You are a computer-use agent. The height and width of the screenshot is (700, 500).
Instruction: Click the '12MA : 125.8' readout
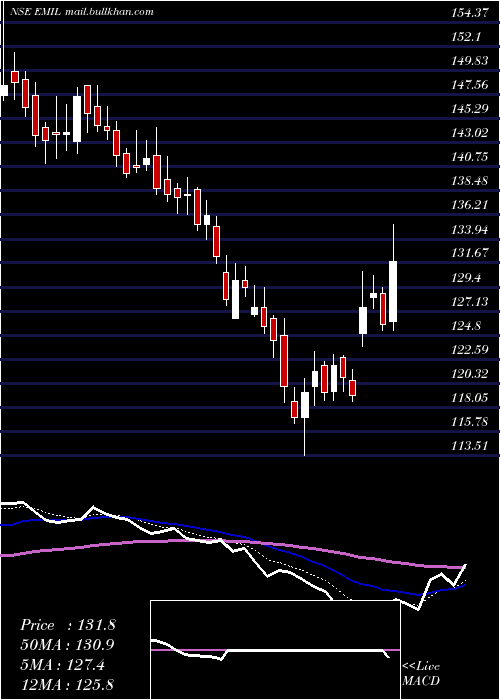pos(68,685)
